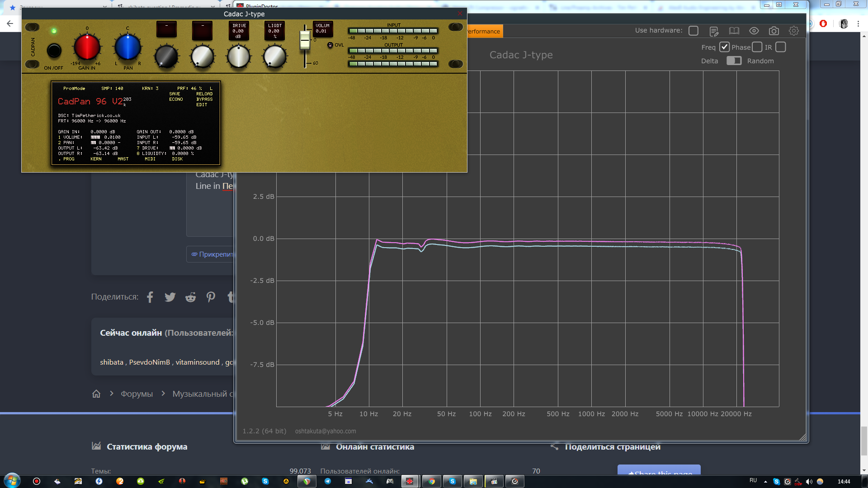The width and height of the screenshot is (868, 488).
Task: Click the blue PAN knob
Action: 127,47
